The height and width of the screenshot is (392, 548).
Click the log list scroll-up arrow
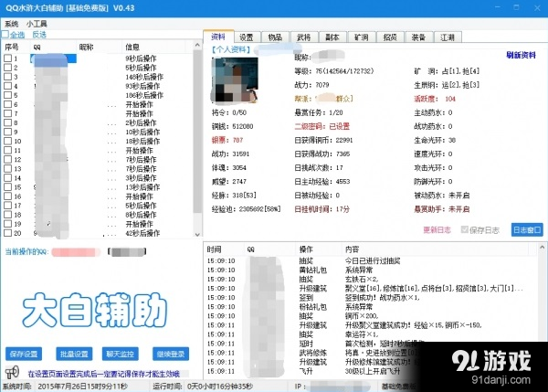click(542, 247)
